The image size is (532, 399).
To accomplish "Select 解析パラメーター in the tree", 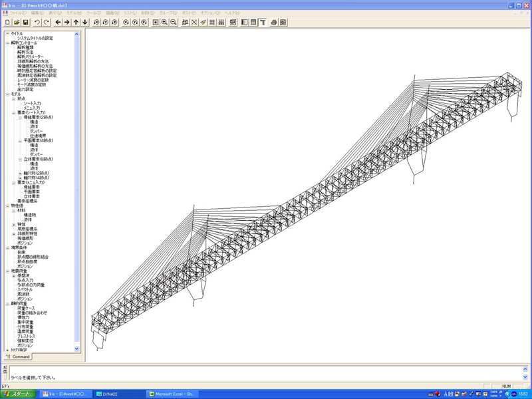I will click(31, 57).
